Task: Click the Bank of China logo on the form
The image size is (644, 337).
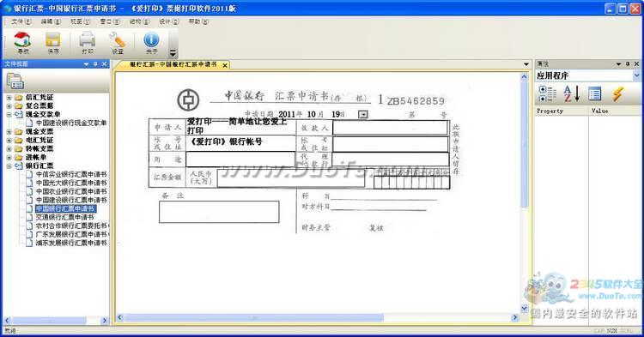Action: 188,99
